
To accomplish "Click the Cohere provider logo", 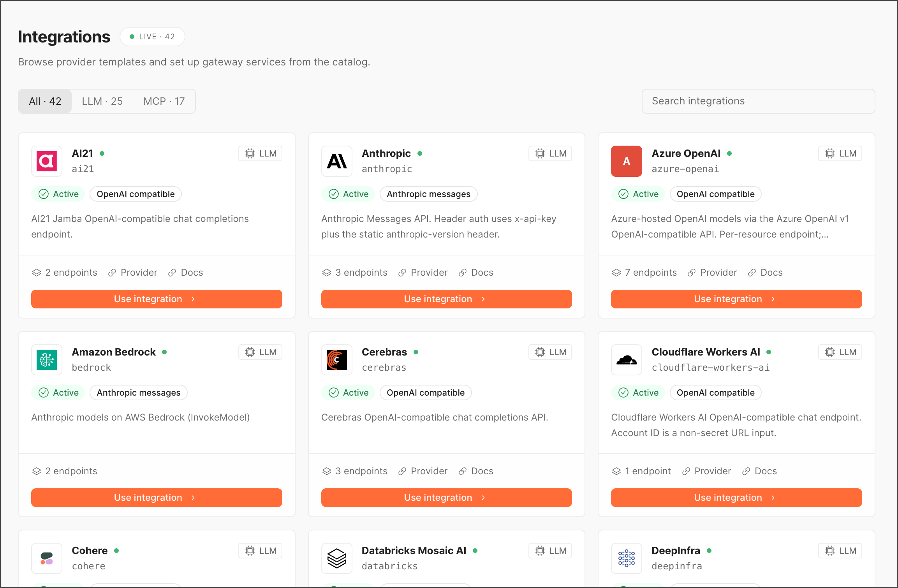I will pos(47,558).
